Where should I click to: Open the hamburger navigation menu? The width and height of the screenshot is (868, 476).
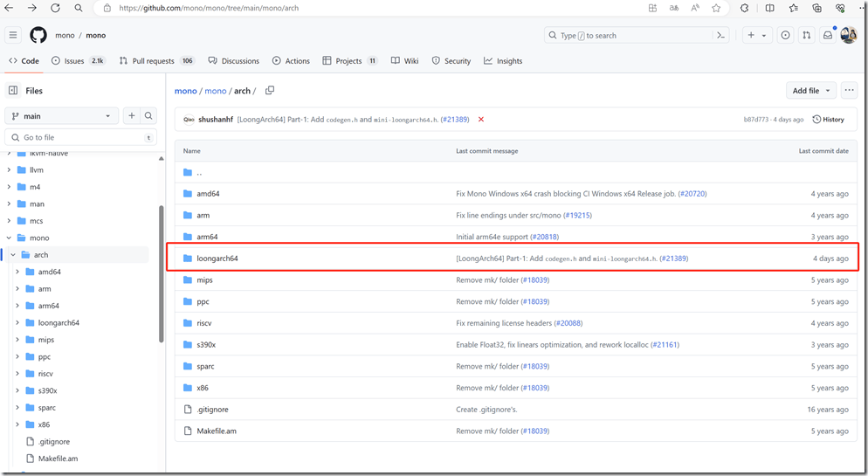tap(13, 36)
